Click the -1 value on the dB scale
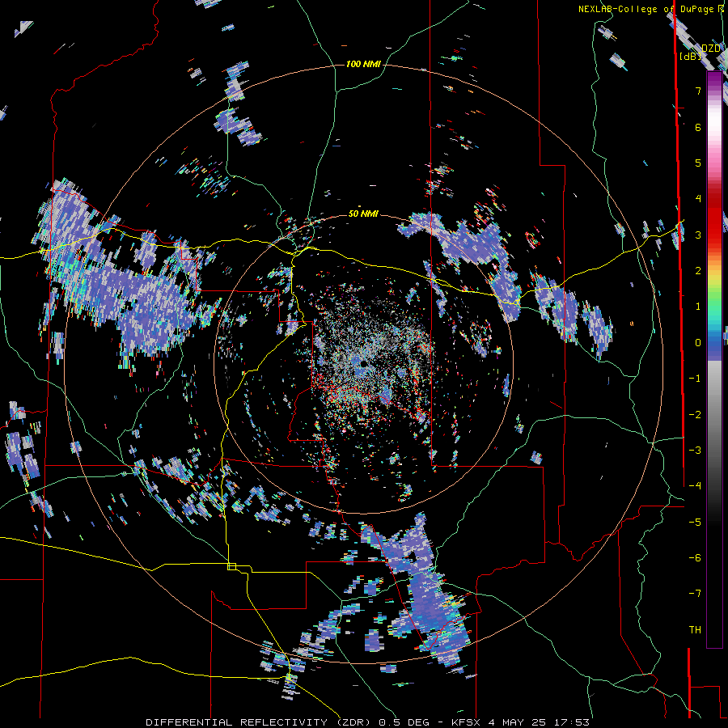This screenshot has height=728, width=728. tap(695, 379)
